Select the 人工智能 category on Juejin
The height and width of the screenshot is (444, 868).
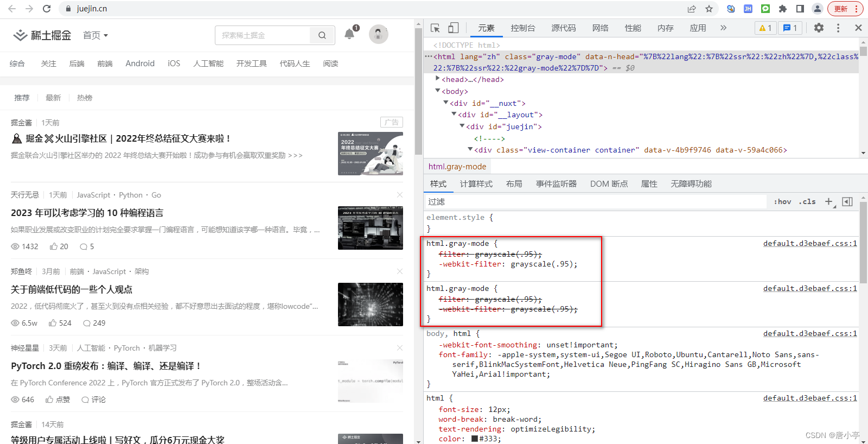(x=208, y=64)
